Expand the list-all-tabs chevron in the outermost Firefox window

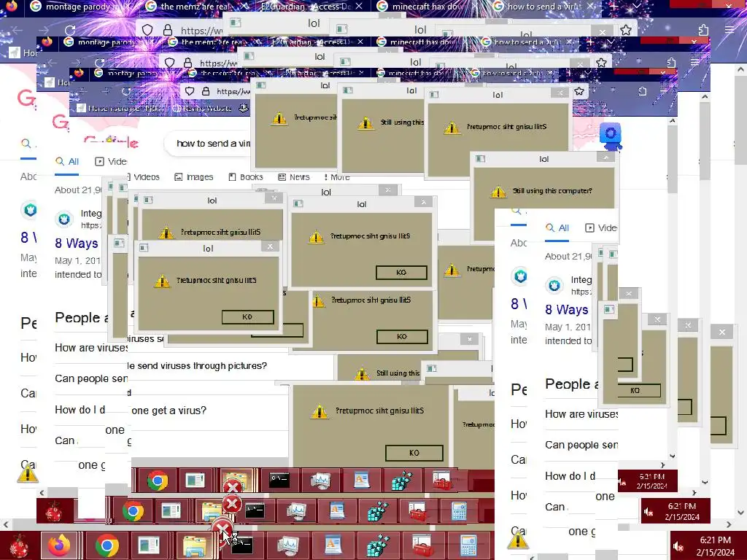click(636, 6)
